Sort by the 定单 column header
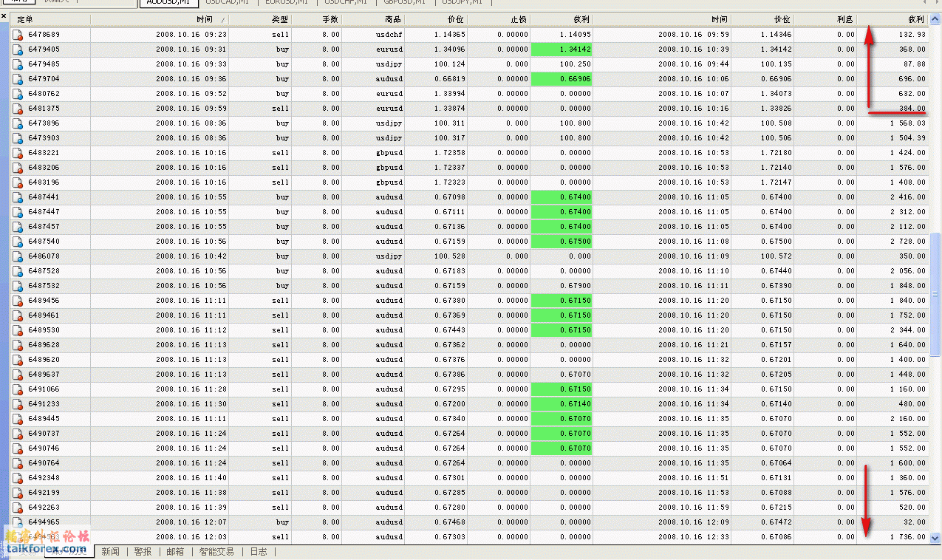942x560 pixels. tap(50, 19)
